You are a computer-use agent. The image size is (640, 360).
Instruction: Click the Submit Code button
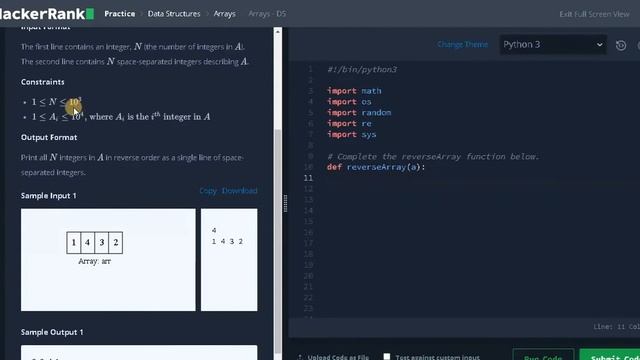pyautogui.click(x=610, y=355)
